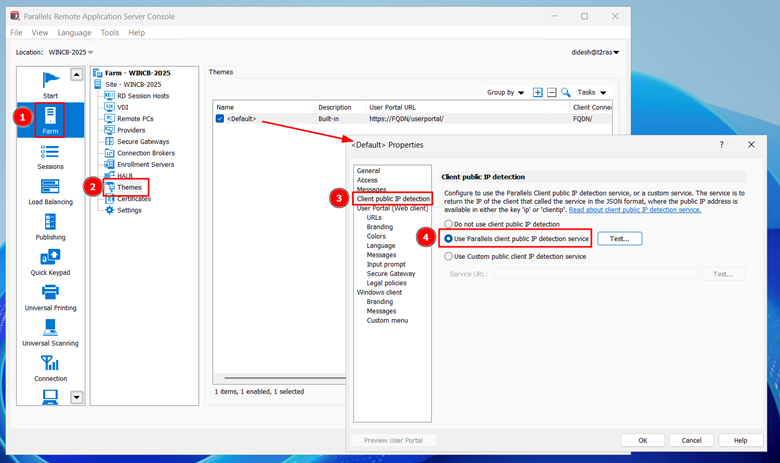Click the Sessions sidebar icon

[x=50, y=157]
